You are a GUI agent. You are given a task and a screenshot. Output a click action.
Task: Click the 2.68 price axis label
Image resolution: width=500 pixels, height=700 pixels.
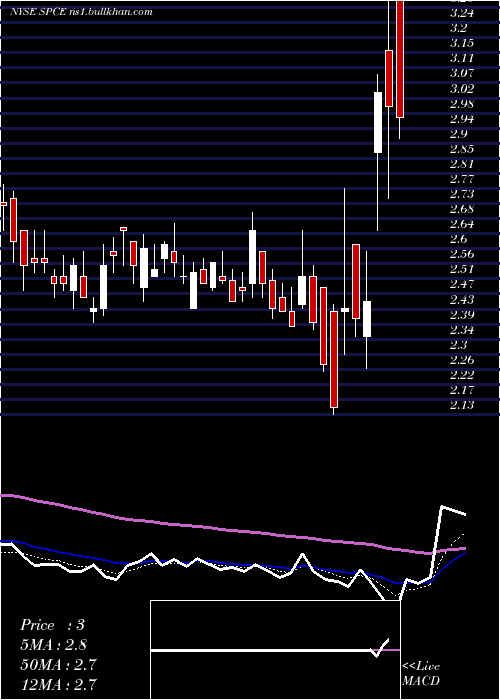click(461, 209)
